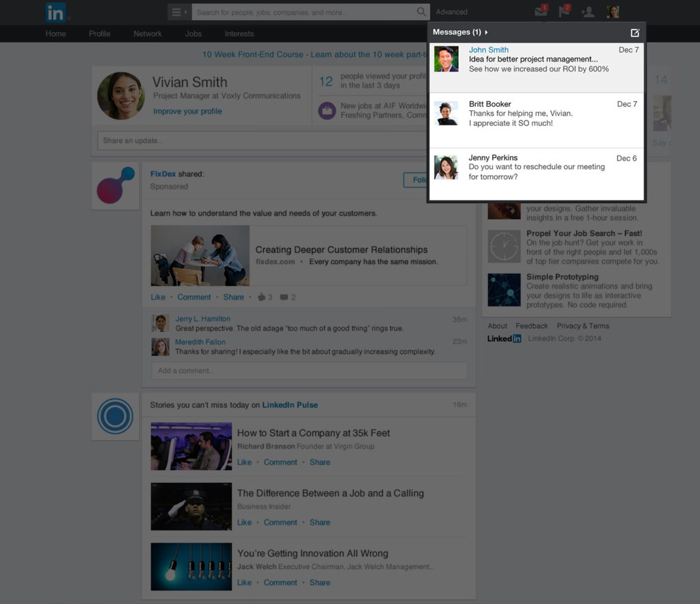This screenshot has width=700, height=604.
Task: Like the Richard Branson story
Action: (x=244, y=462)
